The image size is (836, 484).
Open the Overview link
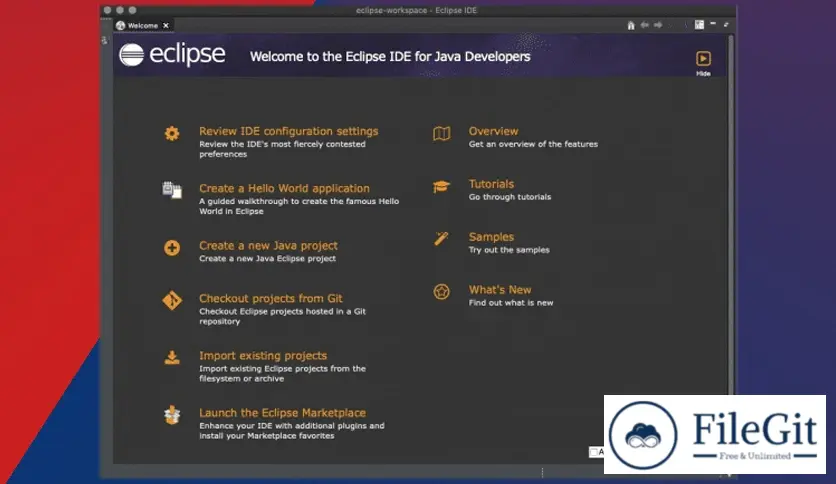click(x=493, y=131)
